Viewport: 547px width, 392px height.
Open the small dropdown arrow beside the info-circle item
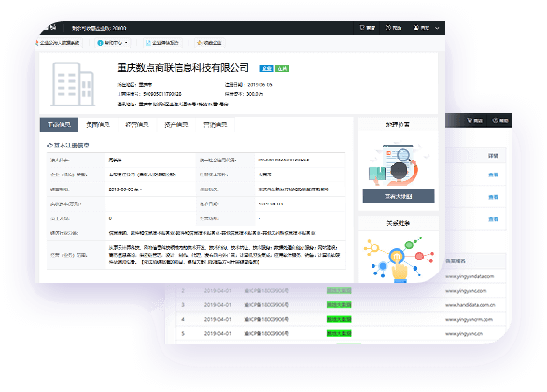[x=126, y=43]
